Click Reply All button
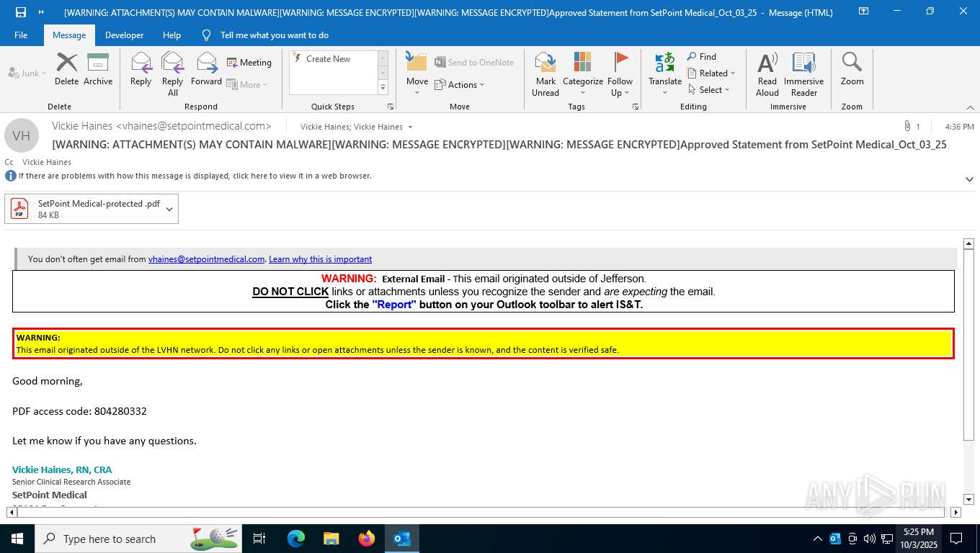 [173, 73]
